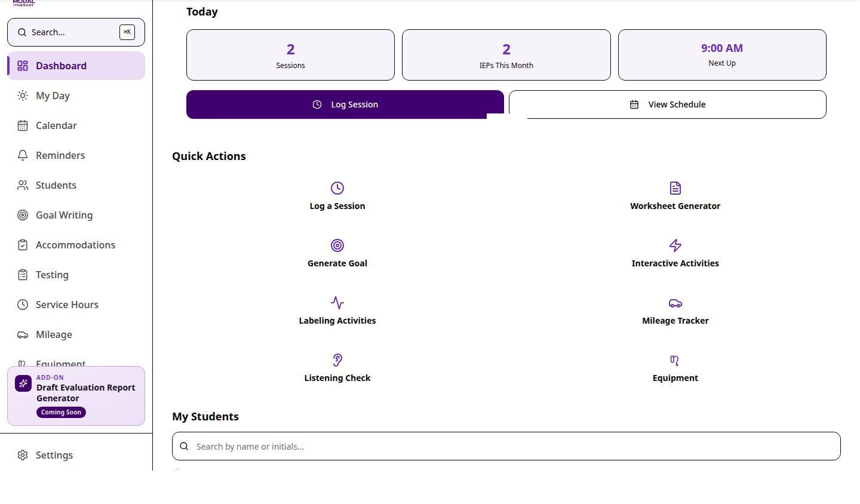Select Goal Writing in the sidebar

click(x=76, y=215)
